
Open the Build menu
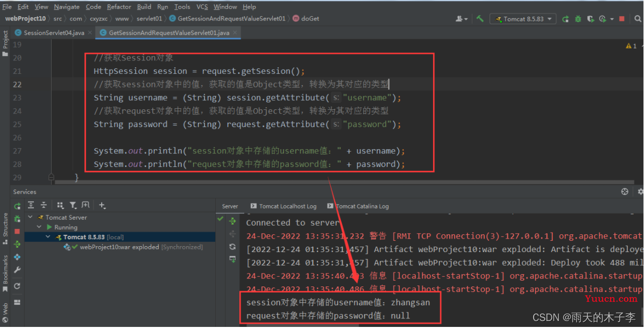[x=144, y=6]
